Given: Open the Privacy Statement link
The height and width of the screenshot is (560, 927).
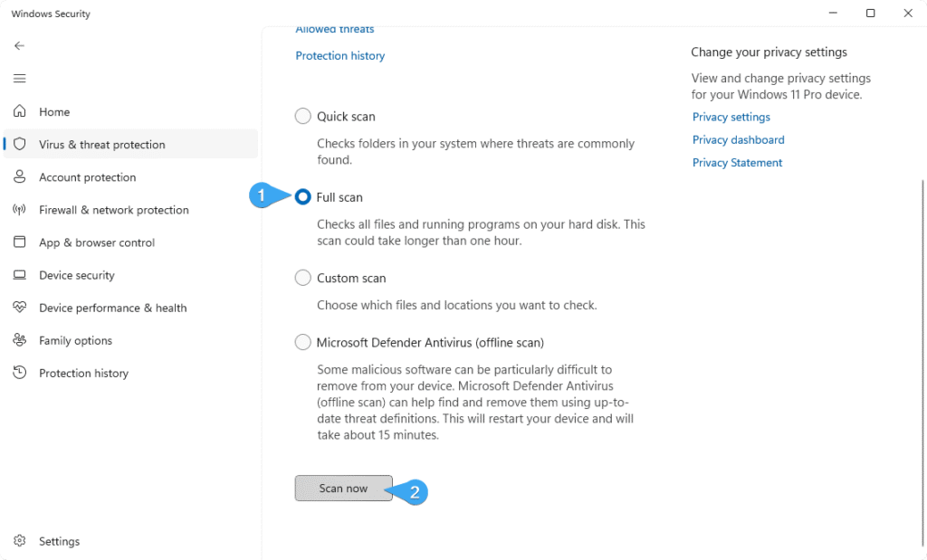Looking at the screenshot, I should coord(737,163).
